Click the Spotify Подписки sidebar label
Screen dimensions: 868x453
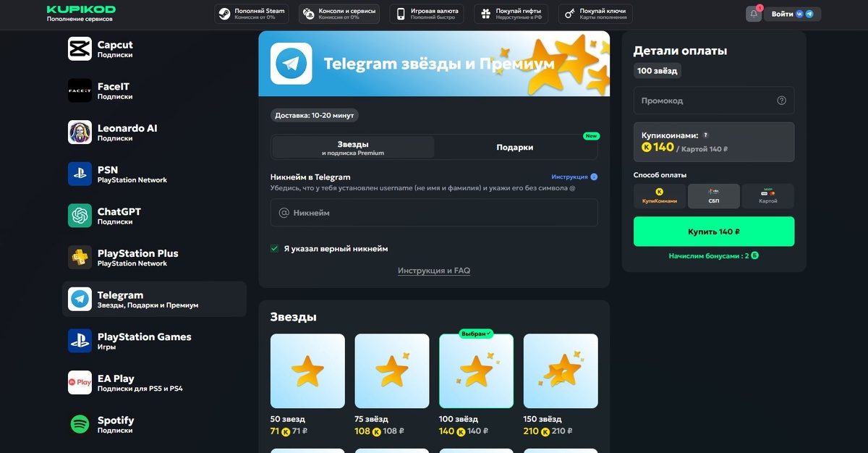coord(116,425)
